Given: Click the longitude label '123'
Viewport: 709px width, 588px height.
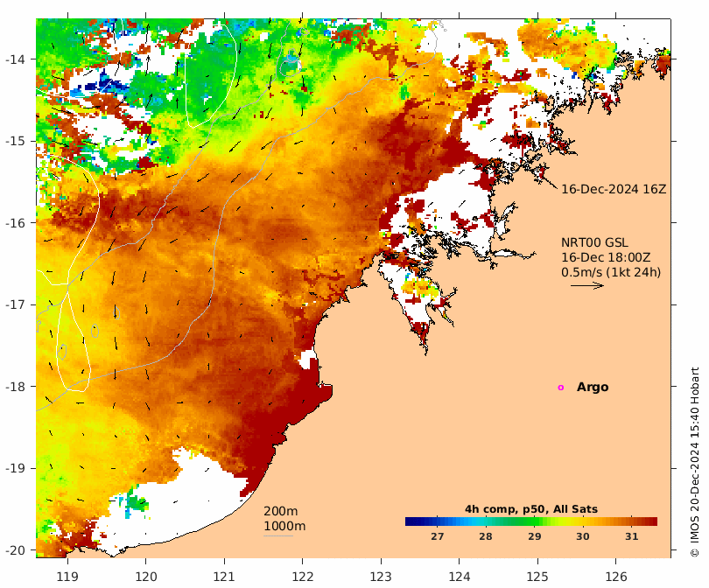Looking at the screenshot, I should [x=381, y=577].
